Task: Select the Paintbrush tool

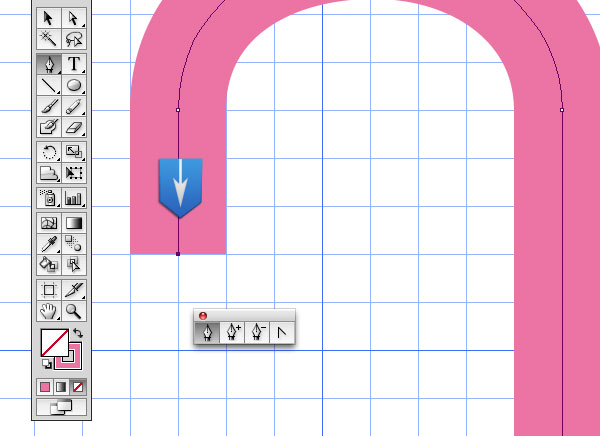Action: tap(49, 106)
